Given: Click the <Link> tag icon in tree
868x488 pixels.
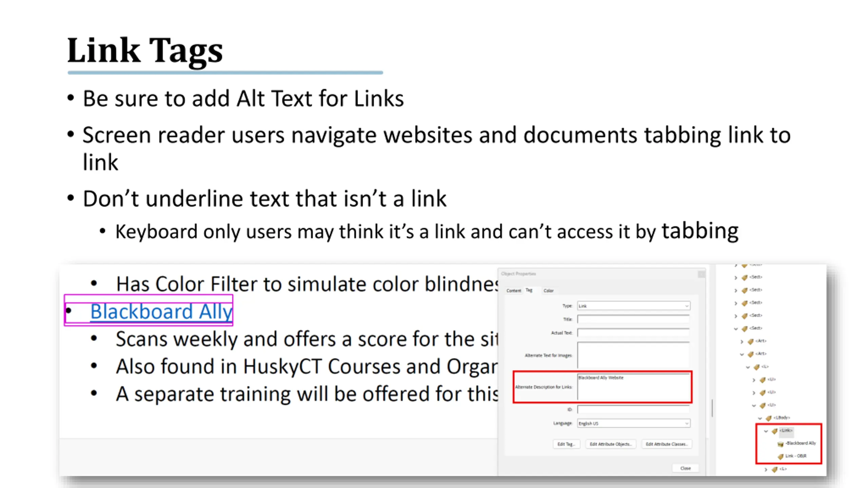Looking at the screenshot, I should pyautogui.click(x=774, y=431).
